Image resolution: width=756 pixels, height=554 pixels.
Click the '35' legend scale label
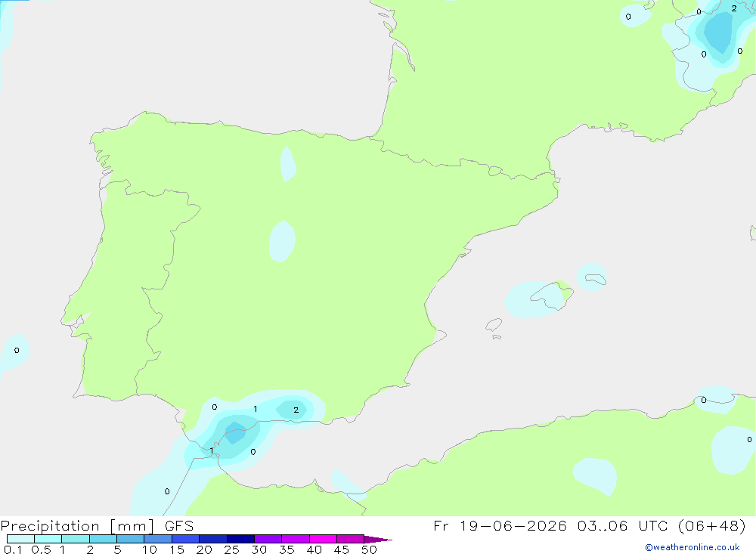[x=287, y=549]
